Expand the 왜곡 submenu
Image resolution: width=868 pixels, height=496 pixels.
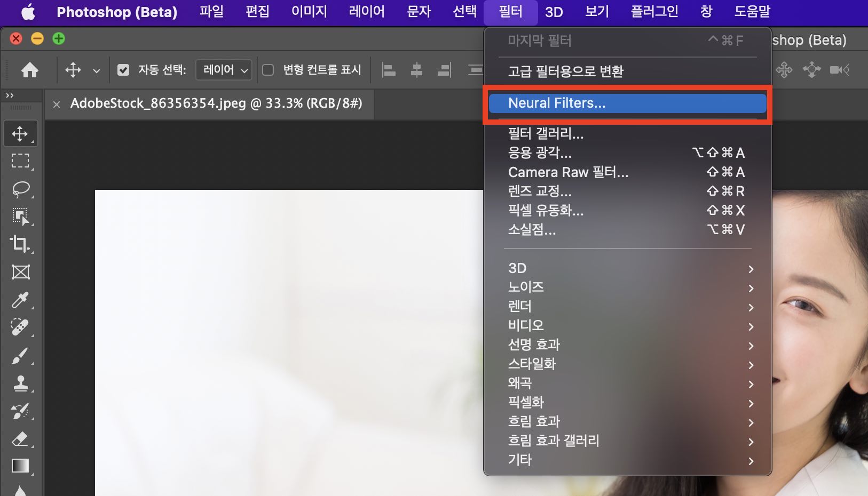[627, 383]
